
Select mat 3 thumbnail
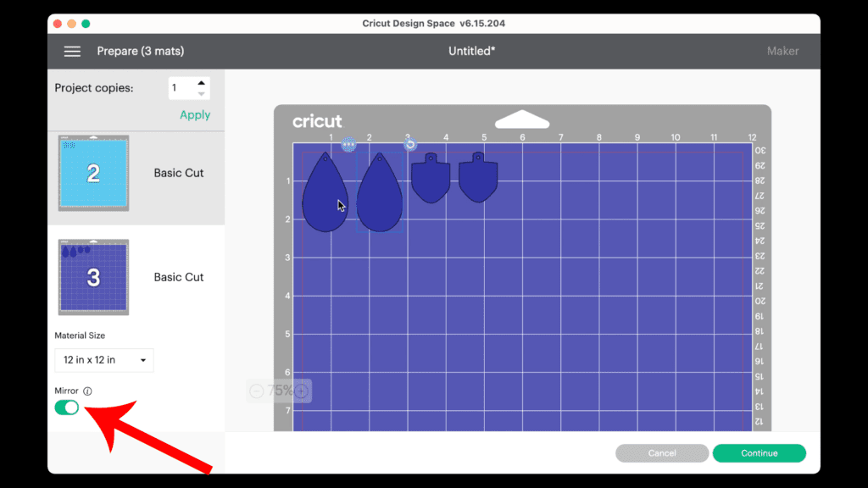point(93,277)
